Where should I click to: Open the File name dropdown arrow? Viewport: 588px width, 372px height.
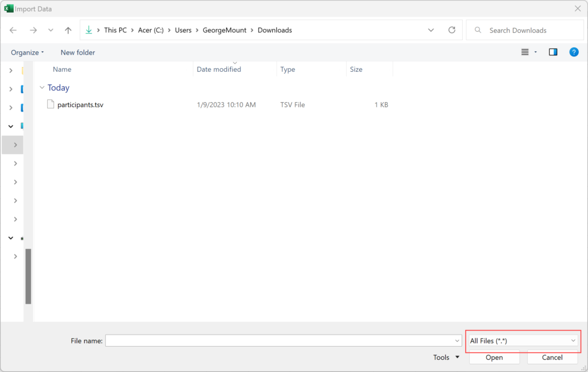pyautogui.click(x=457, y=341)
